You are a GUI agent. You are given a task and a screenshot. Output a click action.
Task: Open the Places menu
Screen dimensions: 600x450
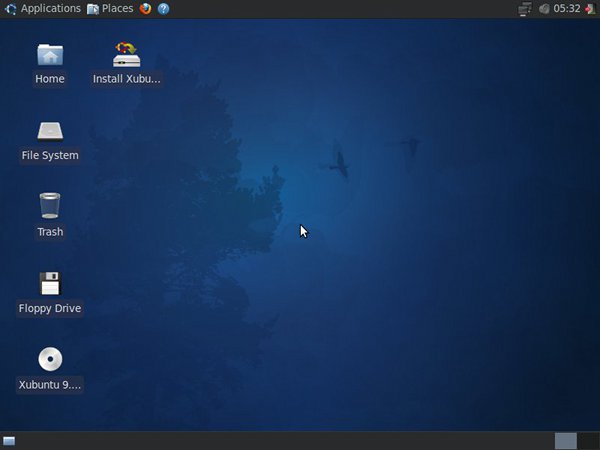click(110, 9)
